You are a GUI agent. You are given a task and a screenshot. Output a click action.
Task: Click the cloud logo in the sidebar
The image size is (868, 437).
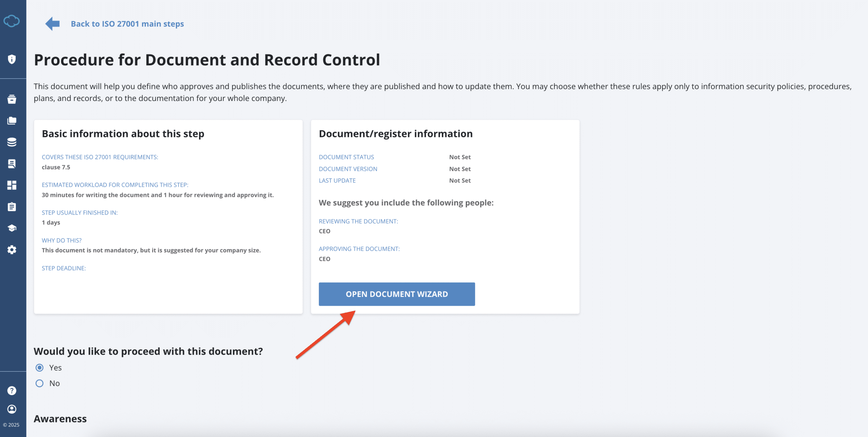12,21
